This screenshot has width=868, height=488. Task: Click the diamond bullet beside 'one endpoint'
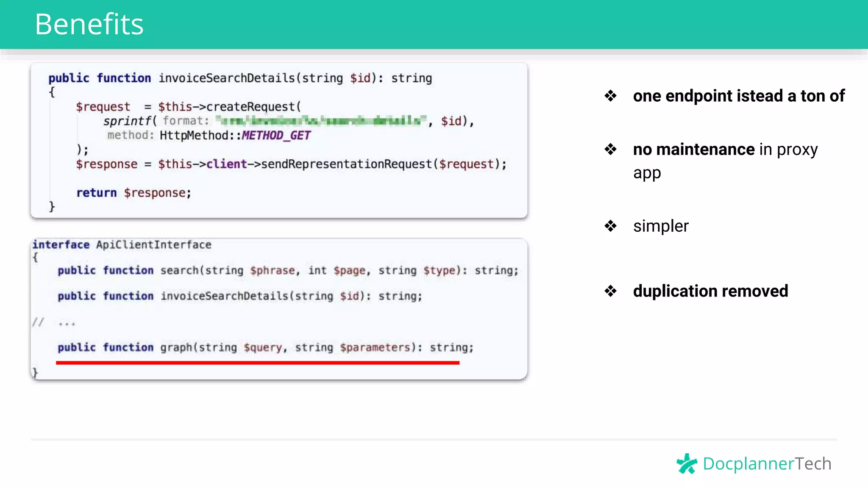610,96
